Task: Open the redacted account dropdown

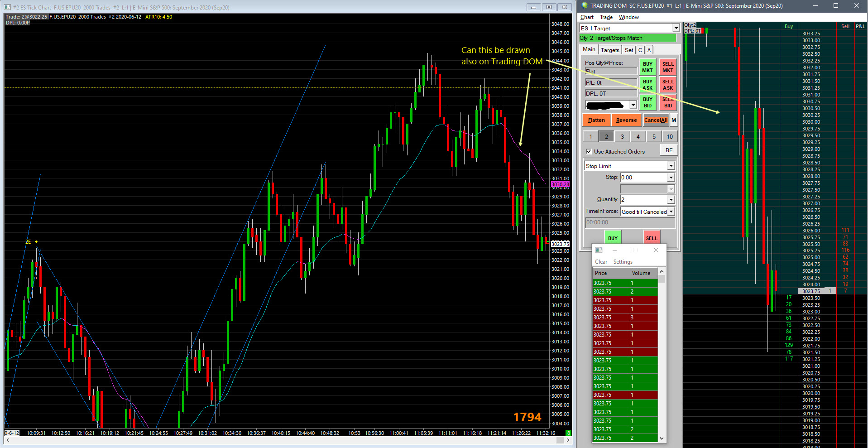Action: (x=633, y=105)
